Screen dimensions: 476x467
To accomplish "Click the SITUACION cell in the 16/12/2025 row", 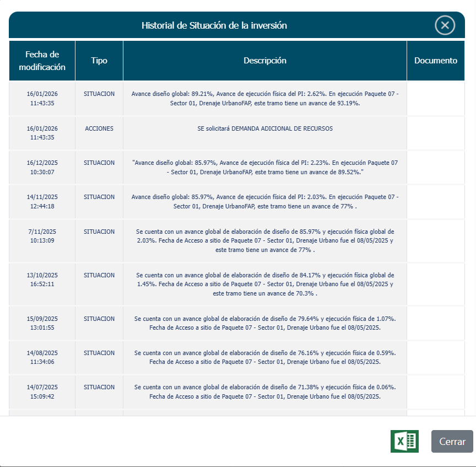I will 99,163.
